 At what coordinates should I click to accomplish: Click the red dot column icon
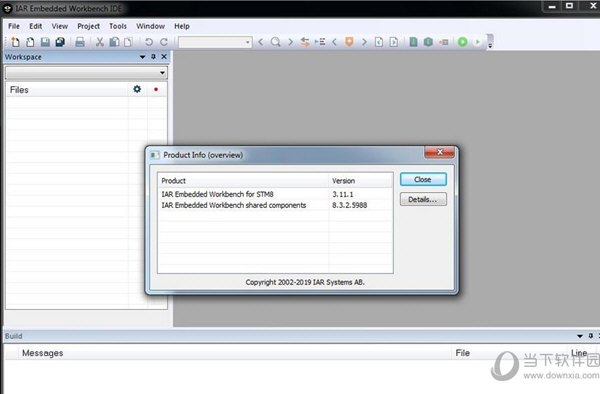tap(156, 89)
